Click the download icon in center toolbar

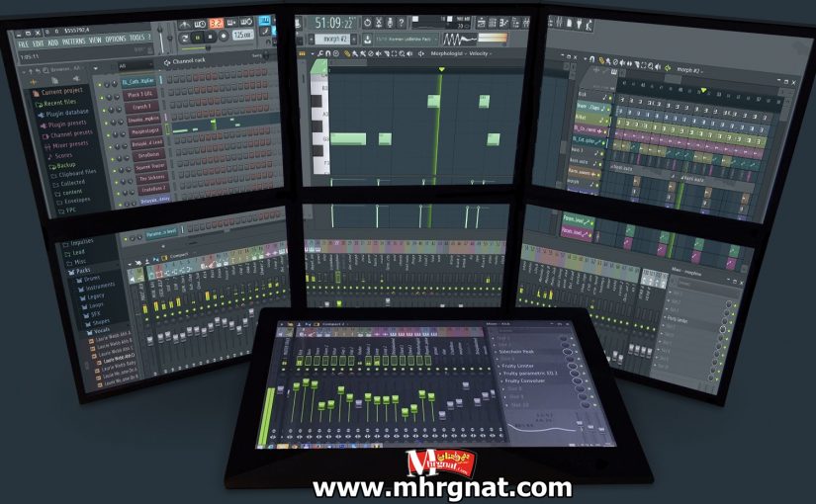[x=367, y=39]
